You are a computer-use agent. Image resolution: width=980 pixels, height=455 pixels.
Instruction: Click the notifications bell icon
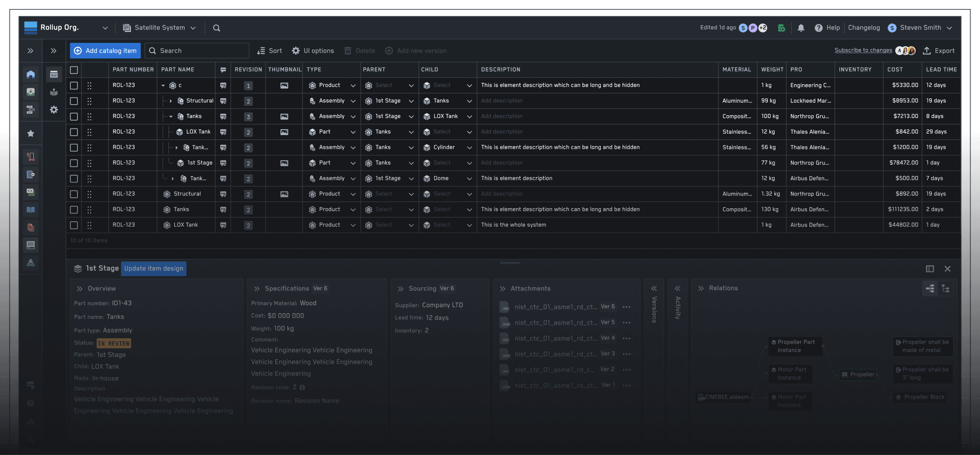point(801,28)
